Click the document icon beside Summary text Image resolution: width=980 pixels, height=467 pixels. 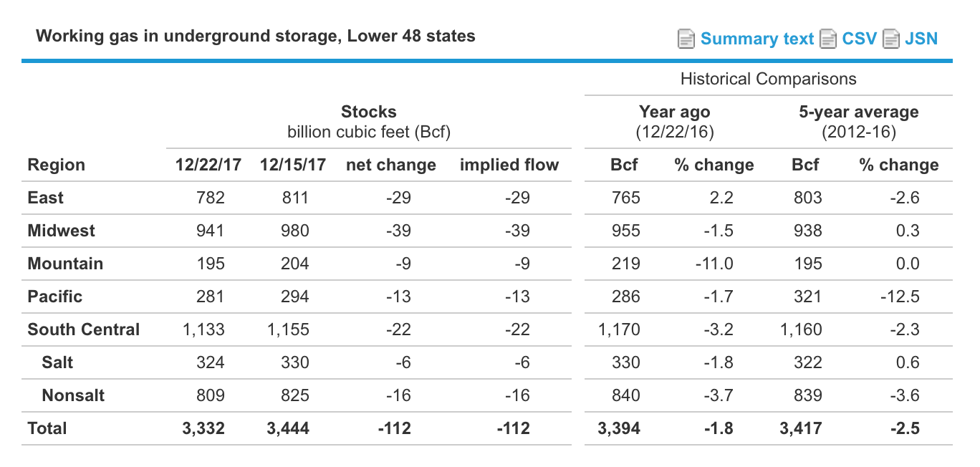click(x=686, y=39)
